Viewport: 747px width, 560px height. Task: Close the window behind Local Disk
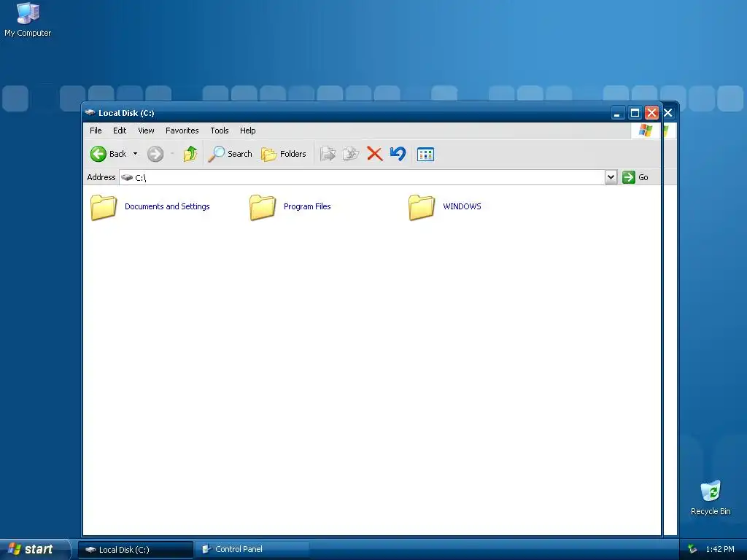[x=668, y=113]
